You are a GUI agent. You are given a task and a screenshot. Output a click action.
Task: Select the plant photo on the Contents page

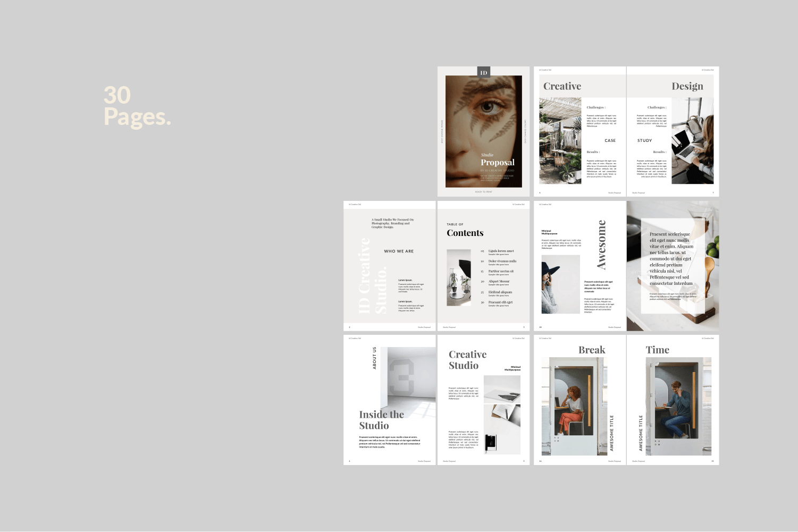point(459,277)
